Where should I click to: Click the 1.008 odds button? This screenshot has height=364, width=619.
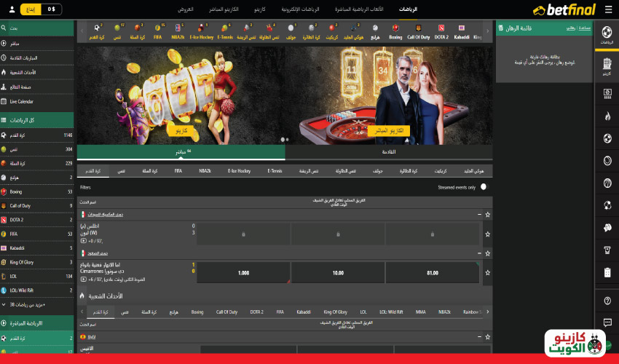[x=243, y=272]
